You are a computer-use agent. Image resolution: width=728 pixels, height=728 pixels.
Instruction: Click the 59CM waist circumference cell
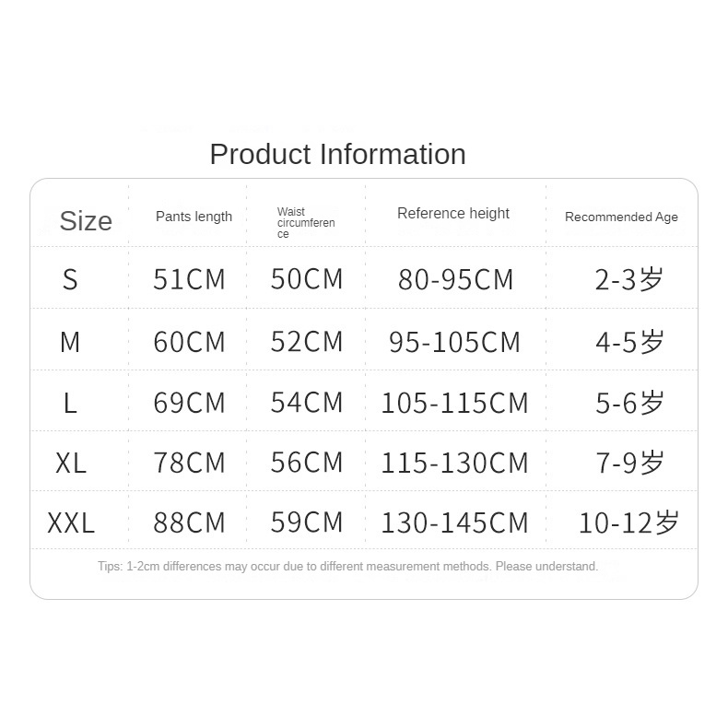coord(307,523)
